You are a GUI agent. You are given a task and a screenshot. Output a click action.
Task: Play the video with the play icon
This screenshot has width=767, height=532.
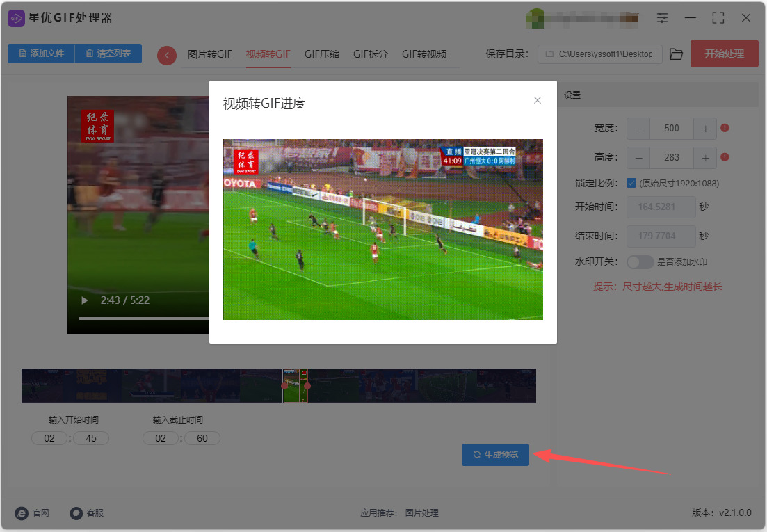pyautogui.click(x=85, y=300)
